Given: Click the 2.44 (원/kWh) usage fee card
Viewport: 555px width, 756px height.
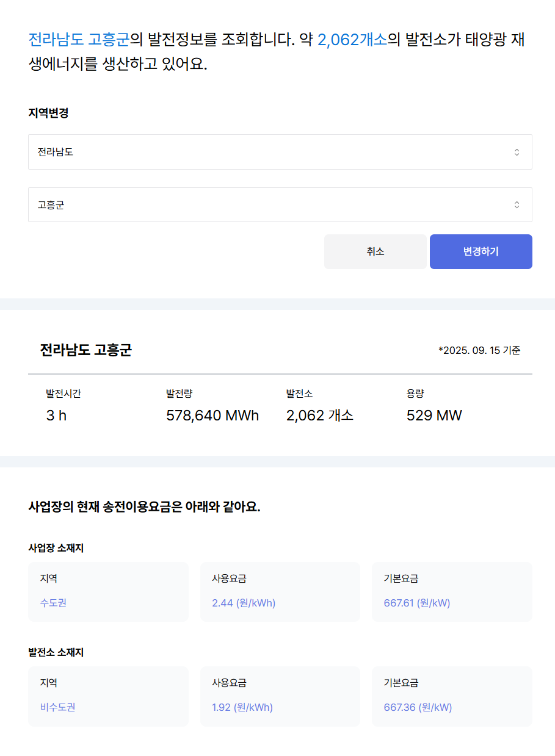Looking at the screenshot, I should click(x=280, y=592).
